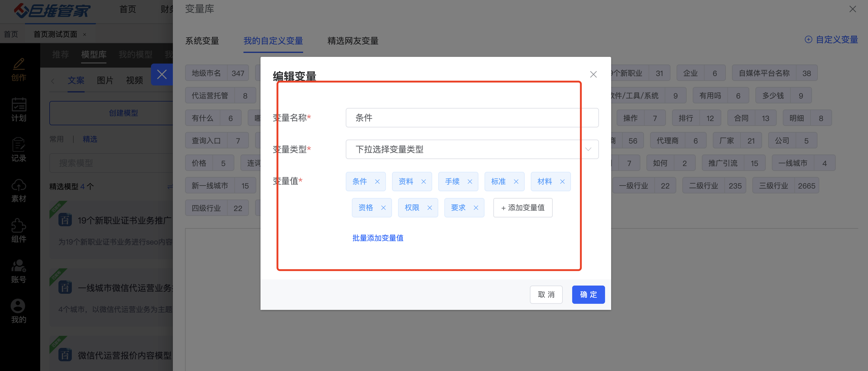868x371 pixels.
Task: Click the 四级行业 variable tag
Action: click(217, 208)
